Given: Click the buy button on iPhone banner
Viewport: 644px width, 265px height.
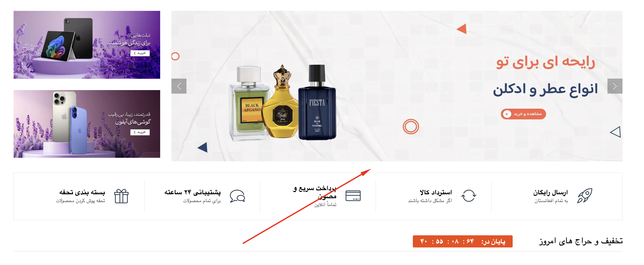Looking at the screenshot, I should [140, 132].
